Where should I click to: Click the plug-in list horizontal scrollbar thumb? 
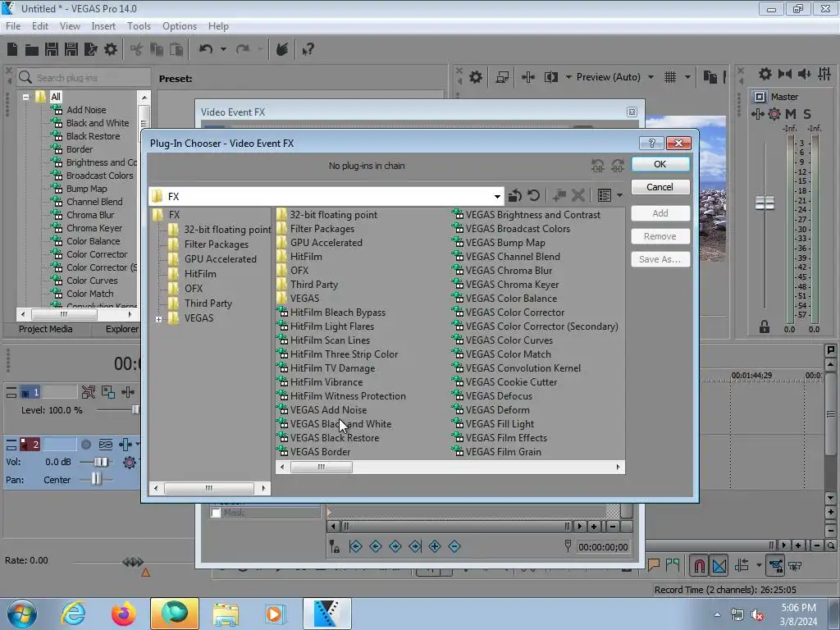click(x=322, y=467)
